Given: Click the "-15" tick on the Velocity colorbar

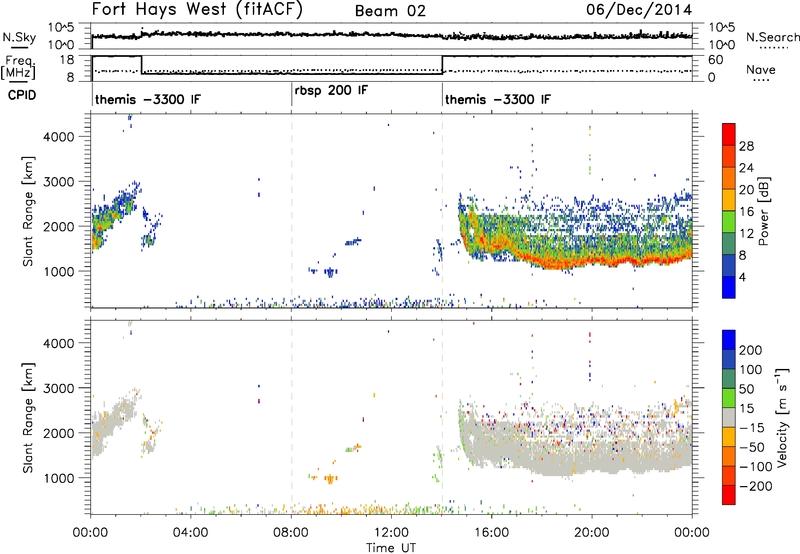Looking at the screenshot, I should tap(752, 428).
